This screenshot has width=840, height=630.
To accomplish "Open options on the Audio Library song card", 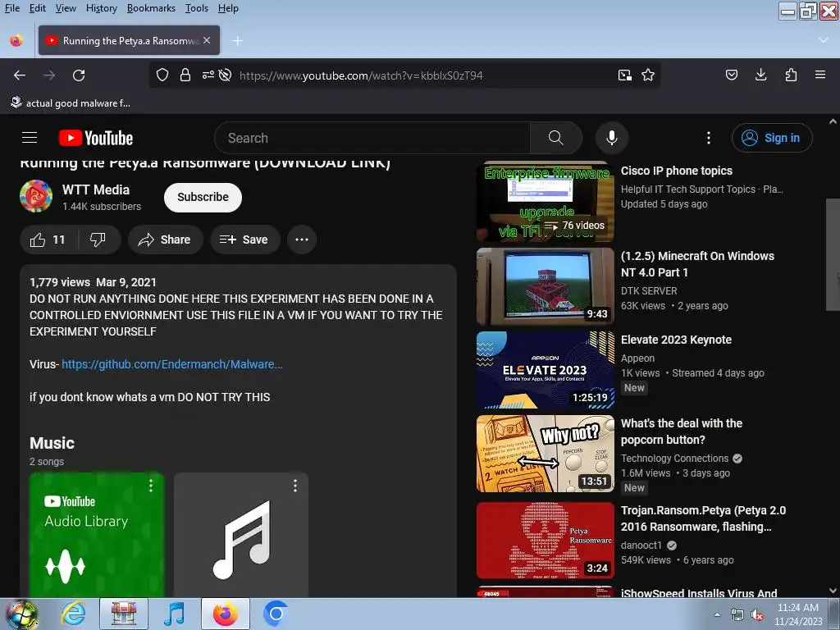I will click(151, 486).
